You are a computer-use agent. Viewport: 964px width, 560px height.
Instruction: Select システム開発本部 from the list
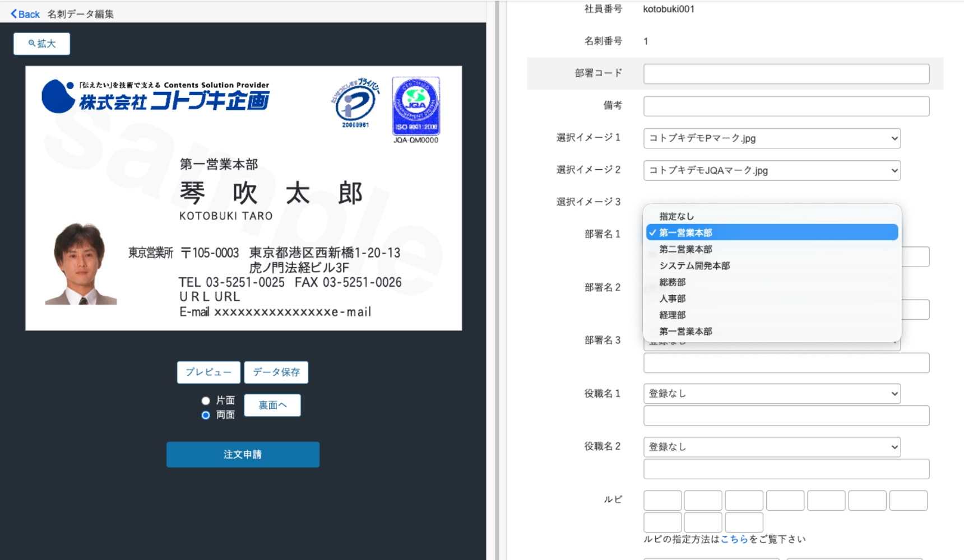pos(695,265)
